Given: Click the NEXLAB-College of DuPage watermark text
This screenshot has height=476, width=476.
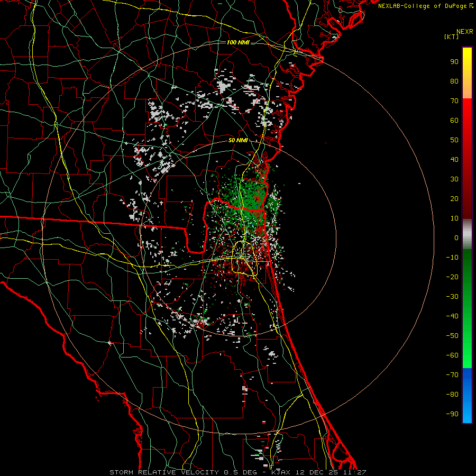Looking at the screenshot, I should [x=426, y=6].
